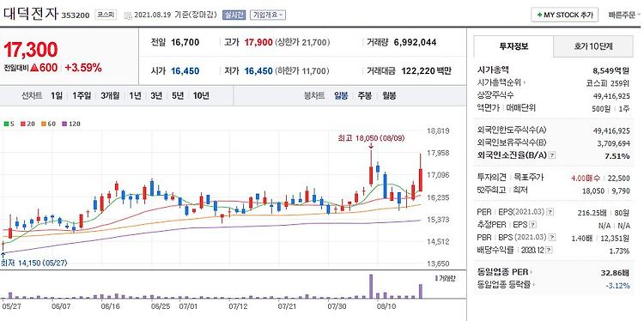Click the 목표주가 label
Screen dimensions: 644x321
pyautogui.click(x=530, y=178)
